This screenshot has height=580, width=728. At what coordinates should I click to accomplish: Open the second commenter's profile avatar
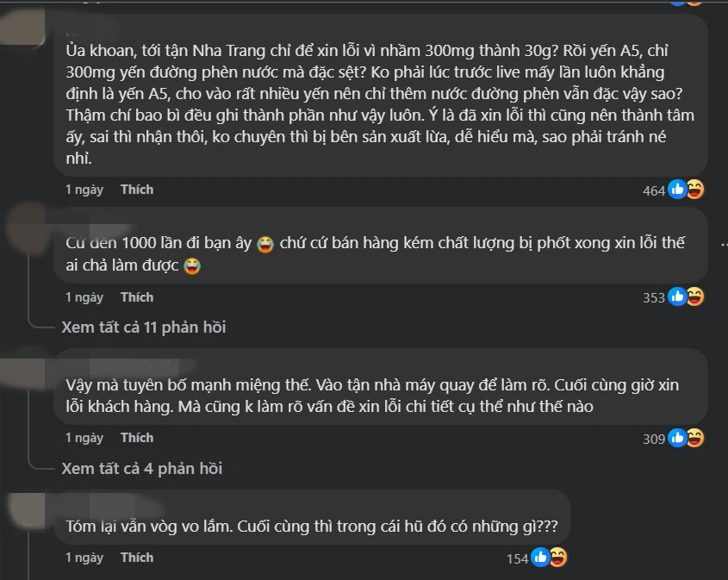(x=27, y=228)
